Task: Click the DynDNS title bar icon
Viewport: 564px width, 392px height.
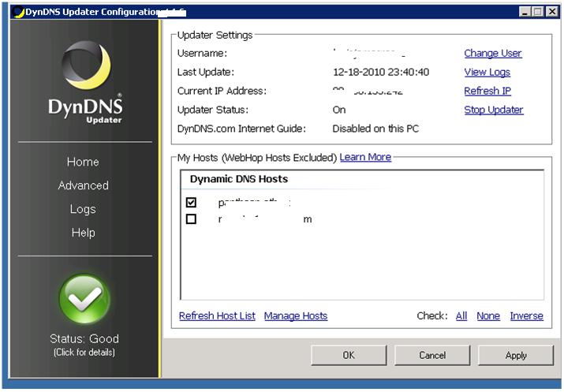Action: pyautogui.click(x=18, y=12)
